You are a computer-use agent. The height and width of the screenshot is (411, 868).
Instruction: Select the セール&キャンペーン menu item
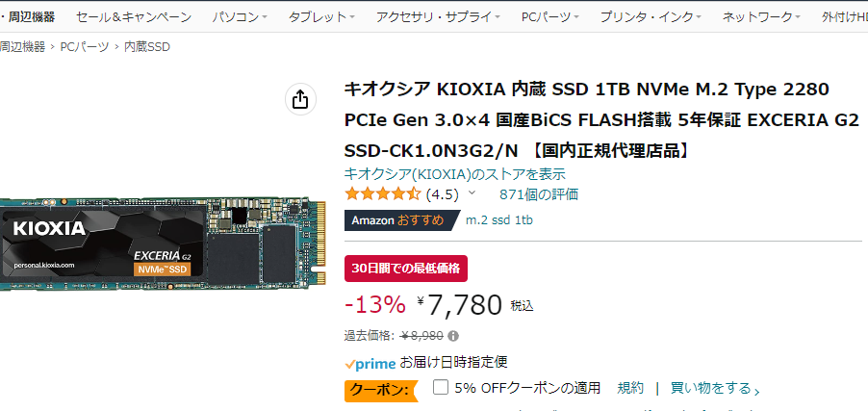(133, 17)
